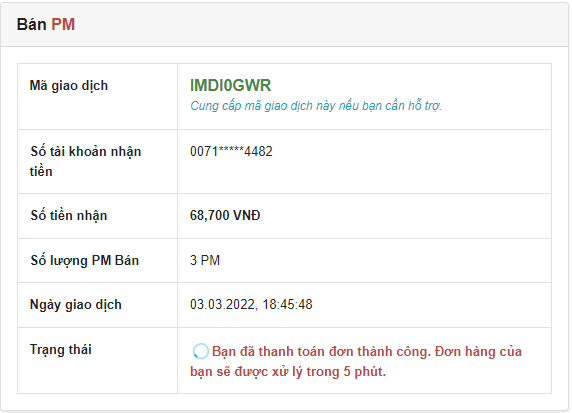
Task: Click the word 'Bán' in the title
Action: [x=32, y=24]
